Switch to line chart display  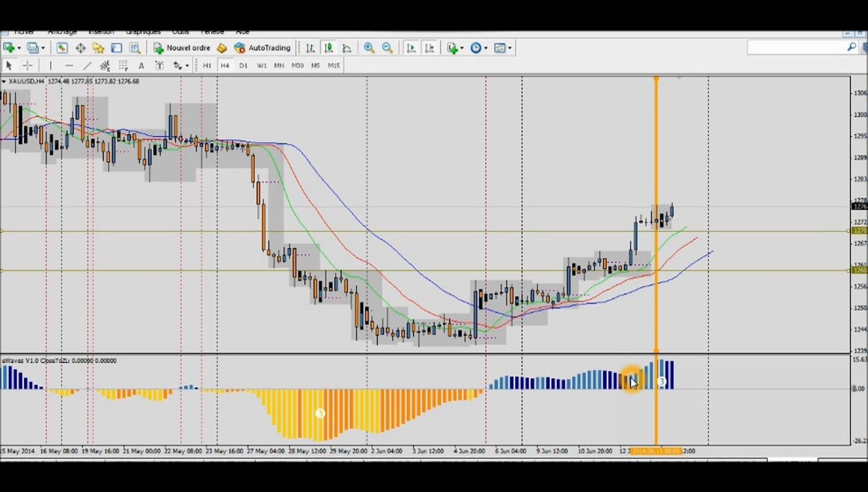point(347,48)
